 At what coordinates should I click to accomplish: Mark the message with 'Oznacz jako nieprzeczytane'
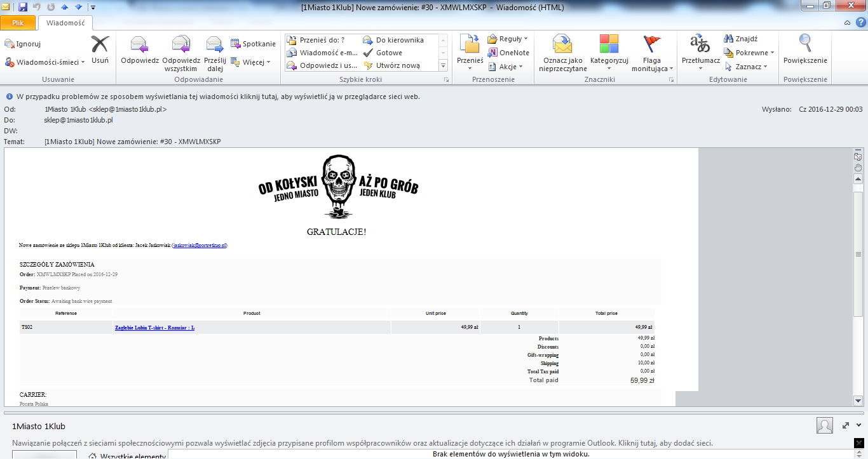coord(562,53)
